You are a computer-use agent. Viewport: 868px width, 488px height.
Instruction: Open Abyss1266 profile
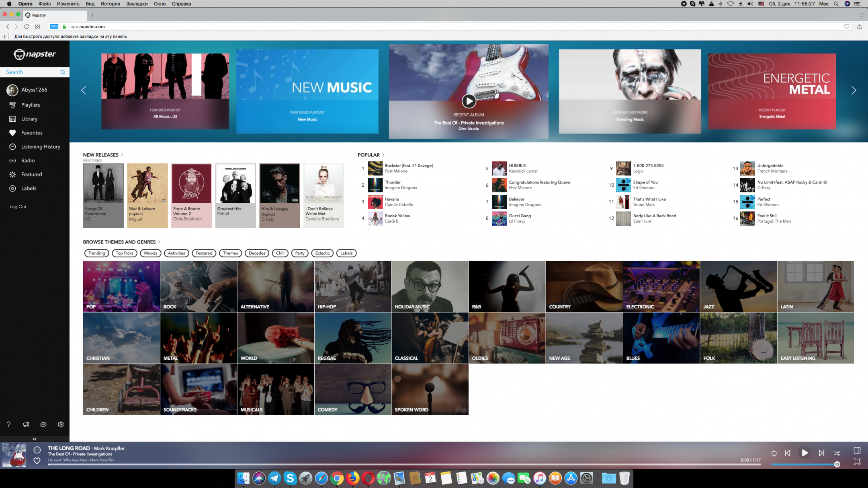pyautogui.click(x=27, y=90)
